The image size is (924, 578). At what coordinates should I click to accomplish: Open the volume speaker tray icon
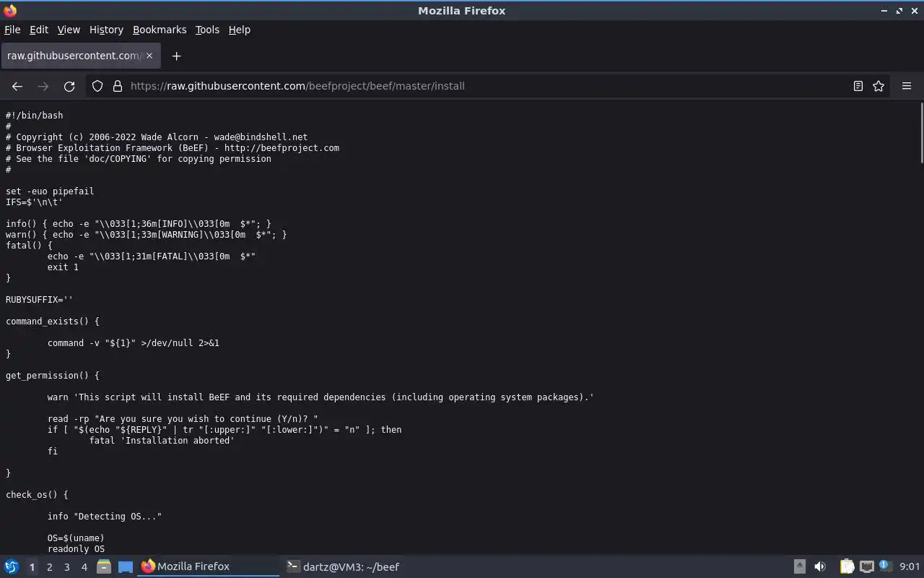pos(820,566)
